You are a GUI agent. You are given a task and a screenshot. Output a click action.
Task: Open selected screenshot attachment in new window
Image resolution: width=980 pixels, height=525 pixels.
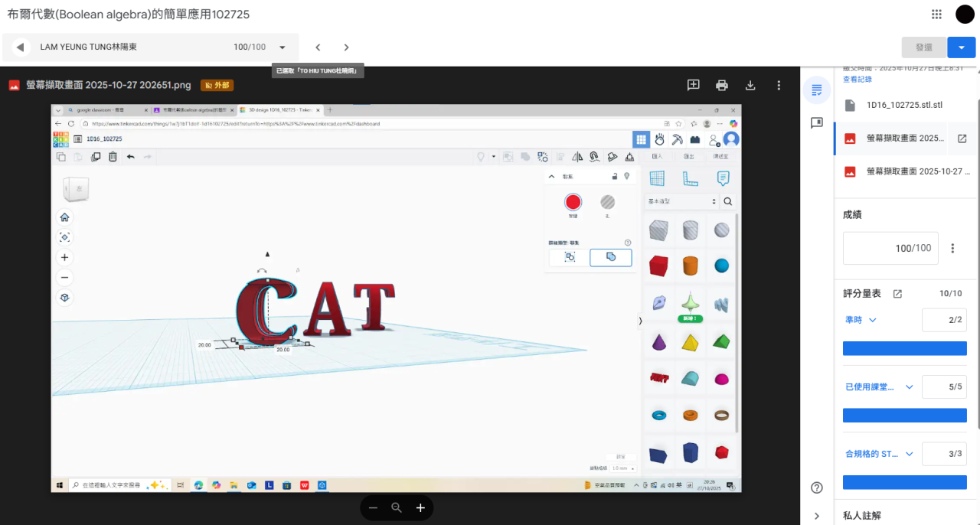[x=962, y=139]
